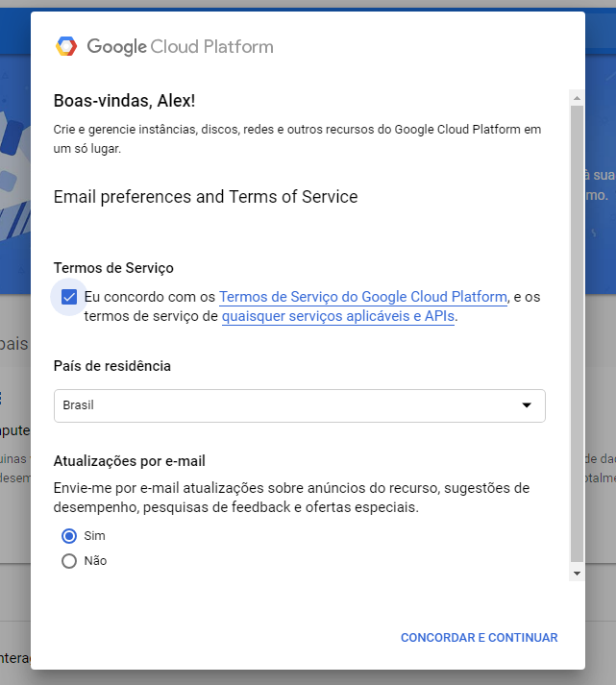
Task: Click the Google Cloud Platform hexagon logo
Action: pyautogui.click(x=66, y=46)
